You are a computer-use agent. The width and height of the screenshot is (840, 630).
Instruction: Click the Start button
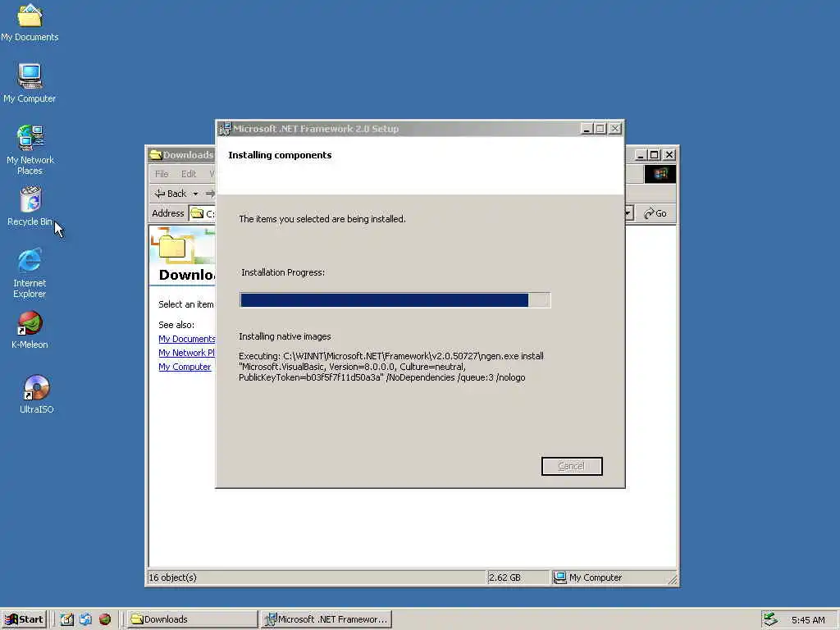point(24,619)
